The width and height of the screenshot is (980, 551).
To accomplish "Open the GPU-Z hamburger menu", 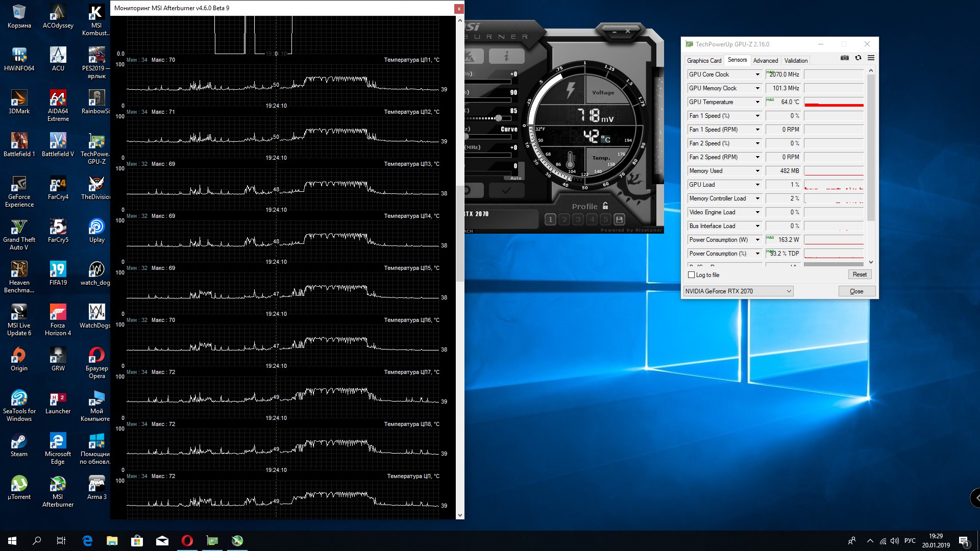I will tap(871, 58).
